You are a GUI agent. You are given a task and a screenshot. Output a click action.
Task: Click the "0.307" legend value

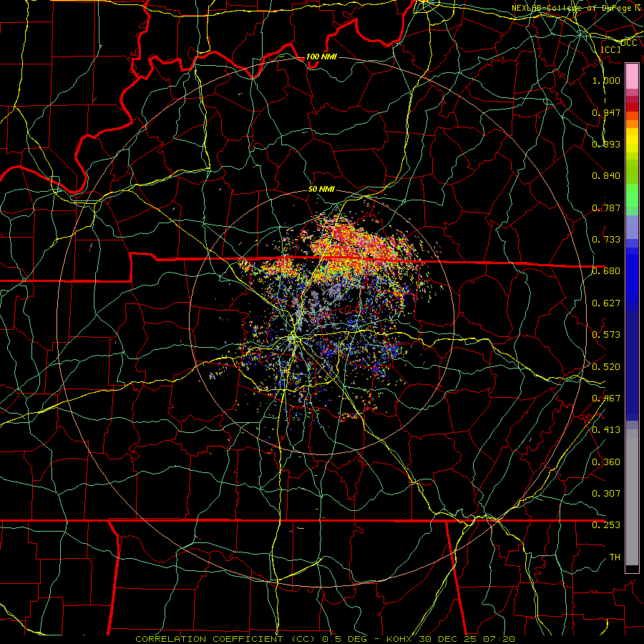pyautogui.click(x=606, y=493)
